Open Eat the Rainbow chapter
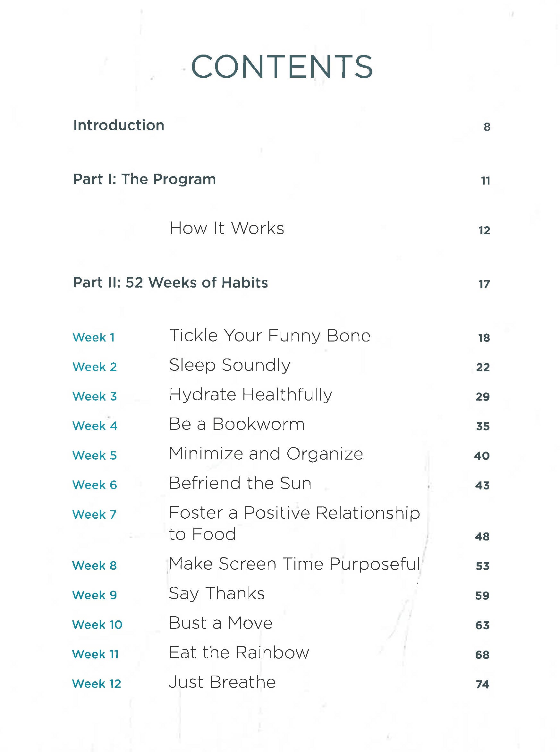This screenshot has height=752, width=560. point(239,653)
